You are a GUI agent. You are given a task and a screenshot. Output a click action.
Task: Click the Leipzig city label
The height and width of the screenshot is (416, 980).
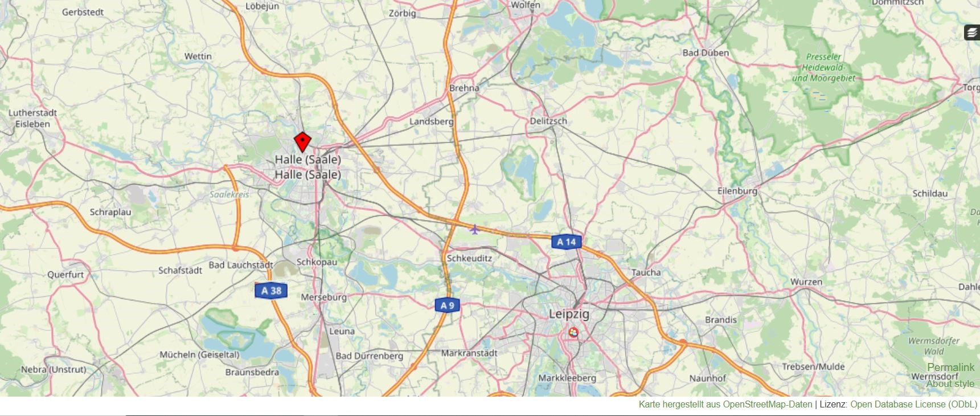pos(569,314)
